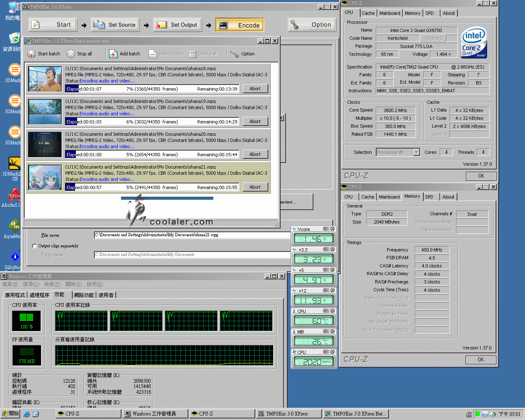Select the Encode step button

pos(240,25)
